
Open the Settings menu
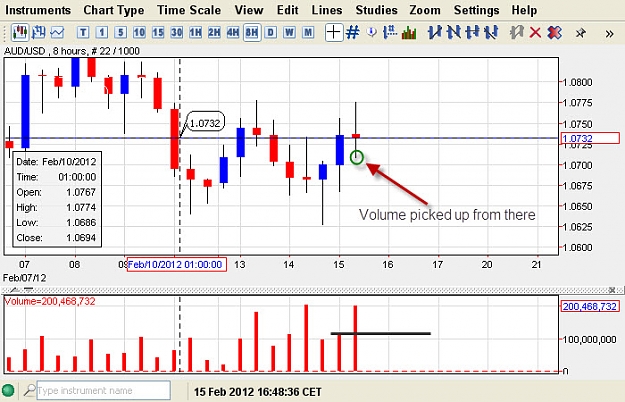click(476, 10)
